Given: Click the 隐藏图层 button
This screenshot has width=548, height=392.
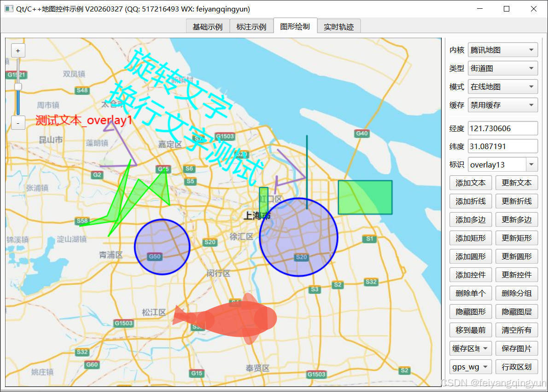Looking at the screenshot, I should pos(517,312).
